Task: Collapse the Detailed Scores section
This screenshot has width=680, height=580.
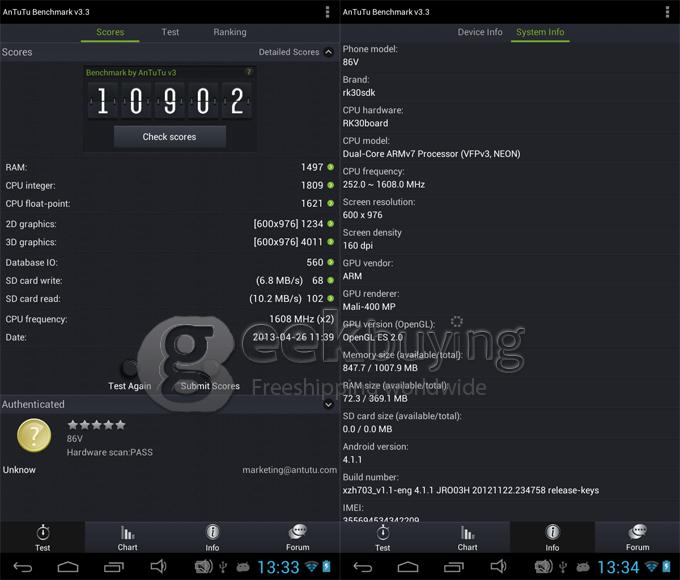Action: point(329,52)
